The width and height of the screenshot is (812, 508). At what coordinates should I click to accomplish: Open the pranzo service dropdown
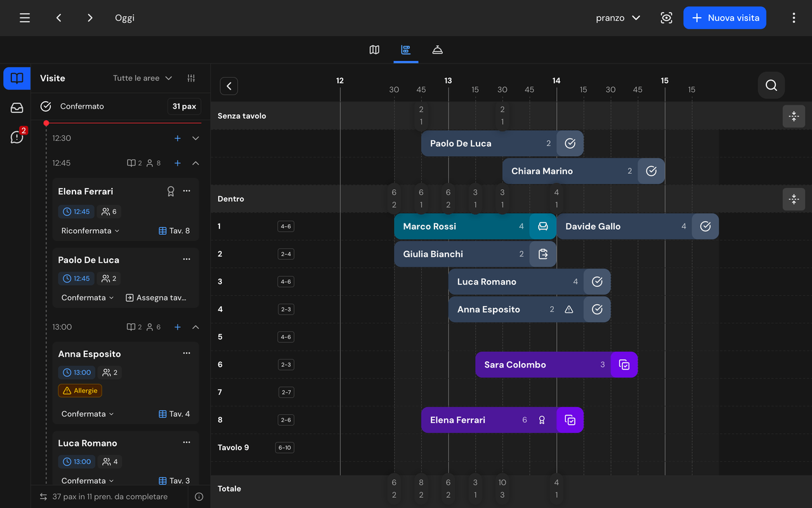[x=618, y=18]
